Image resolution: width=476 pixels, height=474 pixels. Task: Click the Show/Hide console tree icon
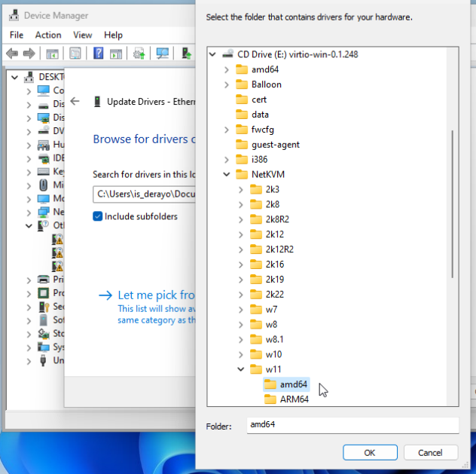[52, 54]
